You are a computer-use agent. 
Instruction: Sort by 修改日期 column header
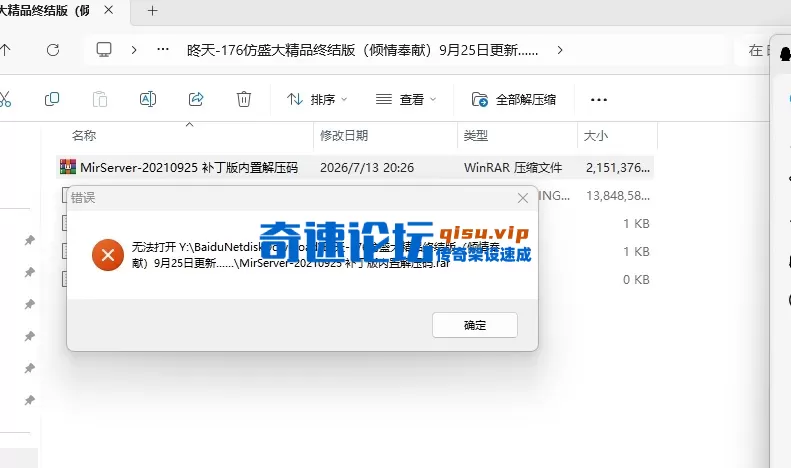(x=344, y=135)
